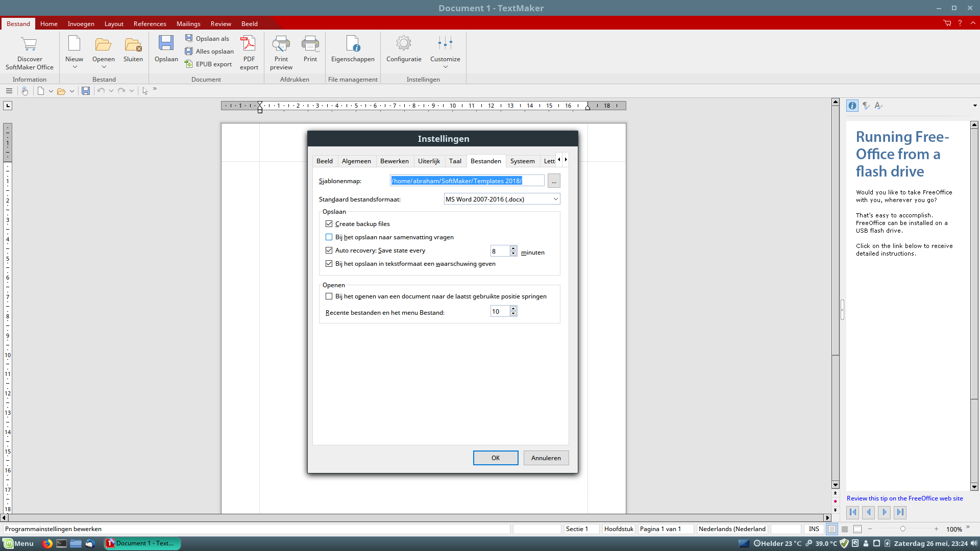This screenshot has width=980, height=551.
Task: Toggle INS insert mode in status bar
Action: pyautogui.click(x=814, y=529)
